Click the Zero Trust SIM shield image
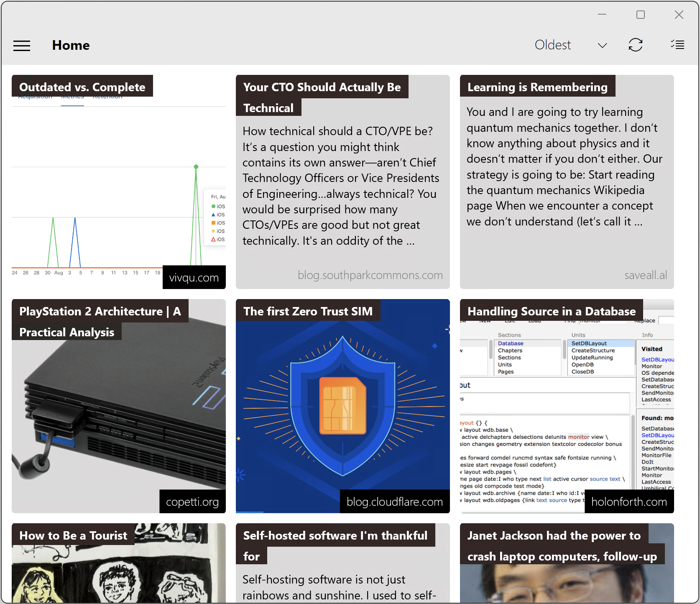700x604 pixels. tap(343, 406)
